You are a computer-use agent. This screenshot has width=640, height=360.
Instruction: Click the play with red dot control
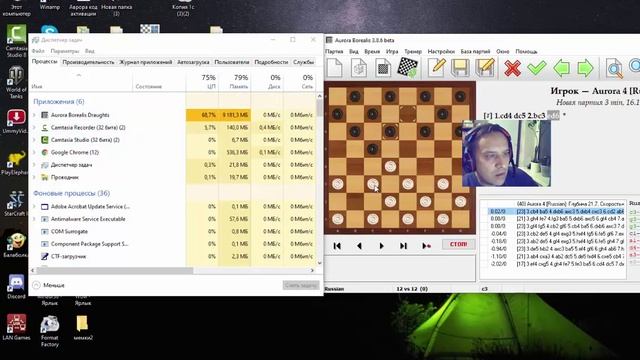click(x=427, y=246)
